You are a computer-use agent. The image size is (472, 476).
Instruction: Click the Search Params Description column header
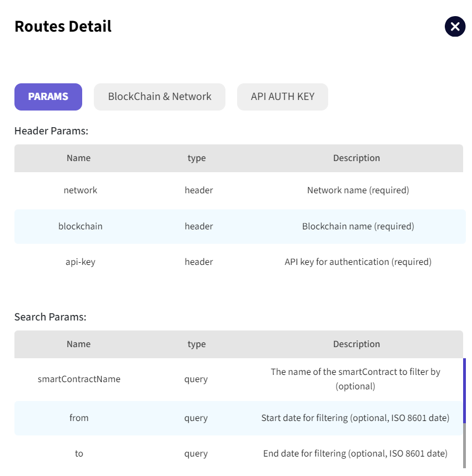(356, 344)
